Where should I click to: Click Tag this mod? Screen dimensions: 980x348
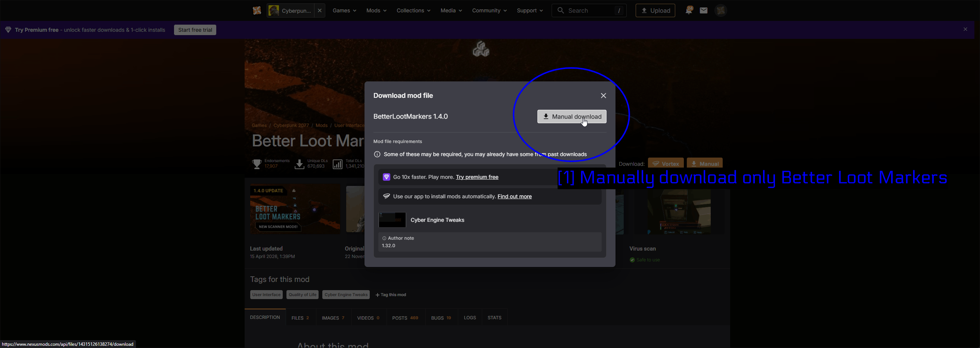391,295
